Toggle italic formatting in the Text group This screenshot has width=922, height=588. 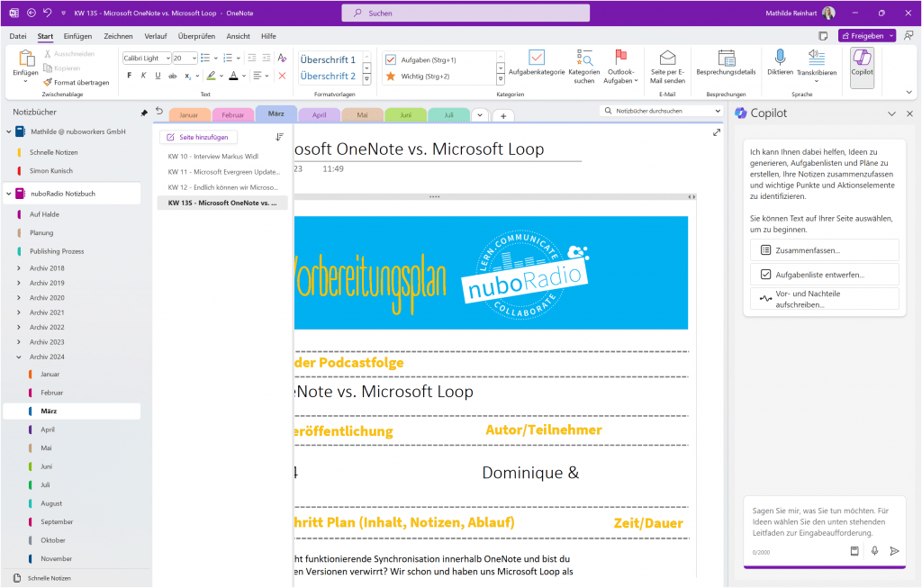tap(144, 76)
